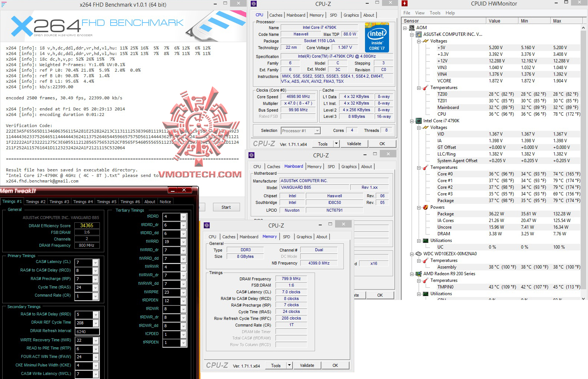Open the FOUR ACT WIN Time (tFAW) dropdown
Viewport: 588px width, 379px height.
[96, 357]
